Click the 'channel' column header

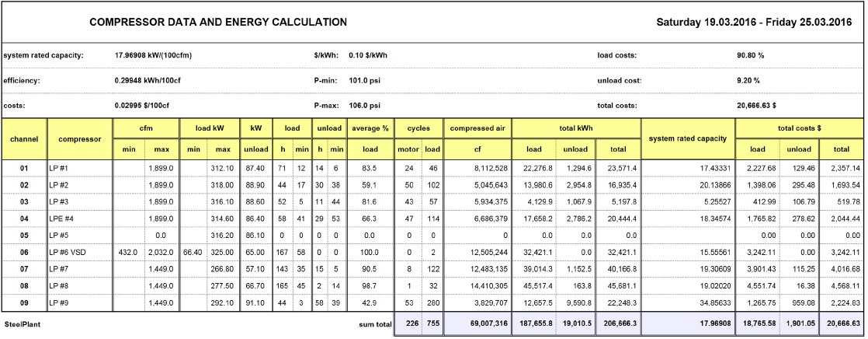(24, 138)
